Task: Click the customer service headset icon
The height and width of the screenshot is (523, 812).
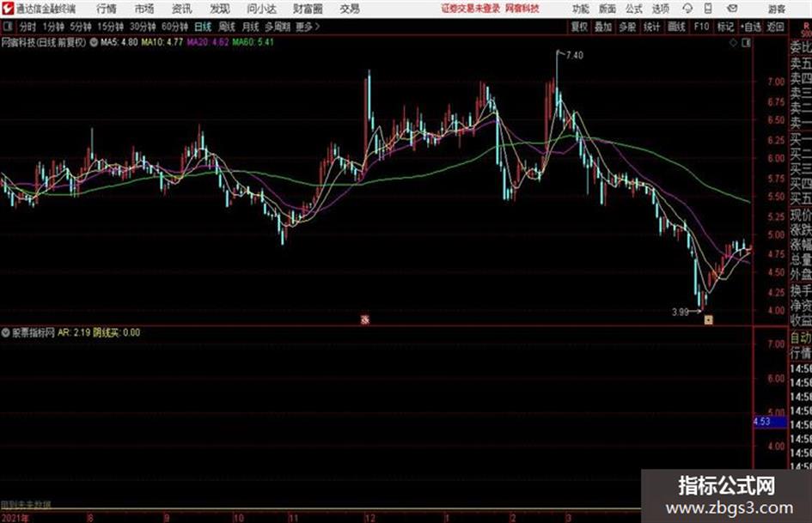Action: tap(687, 9)
